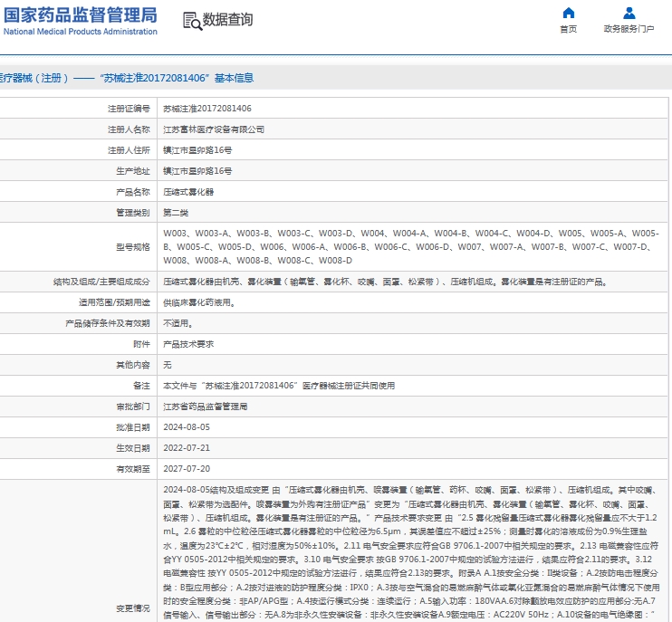Click the 审批部门 row label
The image size is (672, 622).
(133, 407)
